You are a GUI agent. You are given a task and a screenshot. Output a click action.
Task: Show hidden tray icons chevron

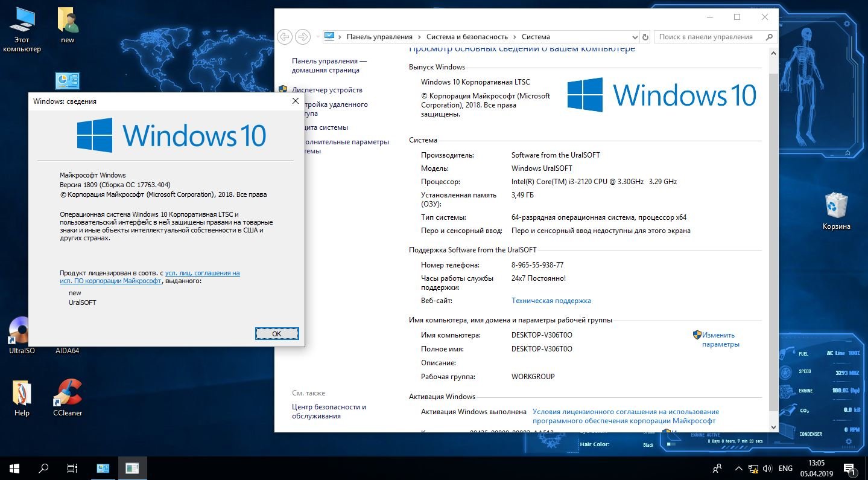tap(738, 468)
